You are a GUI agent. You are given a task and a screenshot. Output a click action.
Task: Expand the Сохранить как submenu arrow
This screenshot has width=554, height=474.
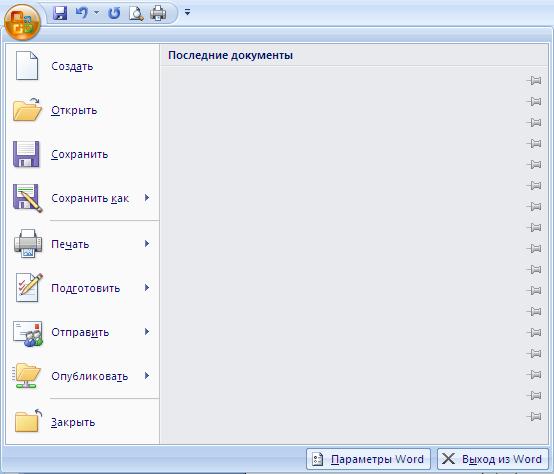[x=147, y=198]
